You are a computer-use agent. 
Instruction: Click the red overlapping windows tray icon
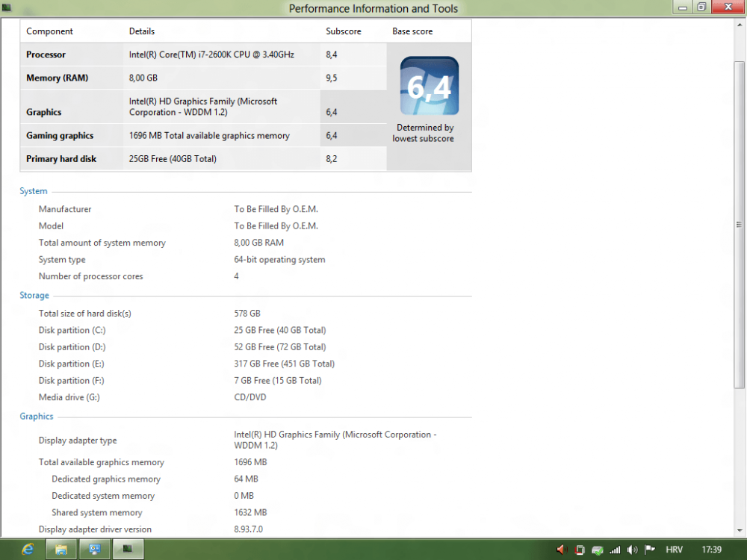580,550
